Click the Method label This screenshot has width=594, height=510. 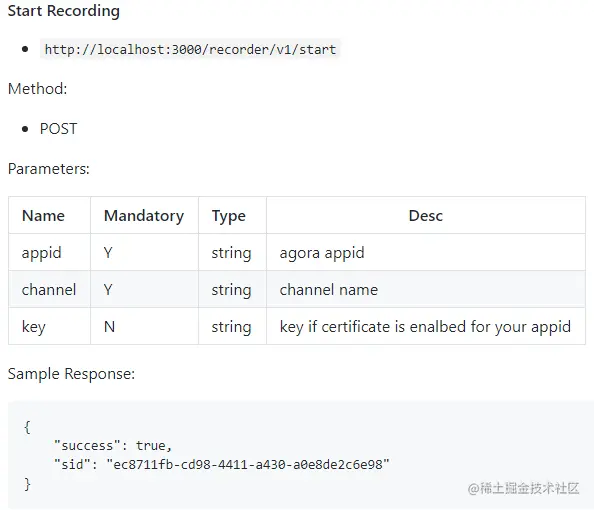tap(38, 89)
